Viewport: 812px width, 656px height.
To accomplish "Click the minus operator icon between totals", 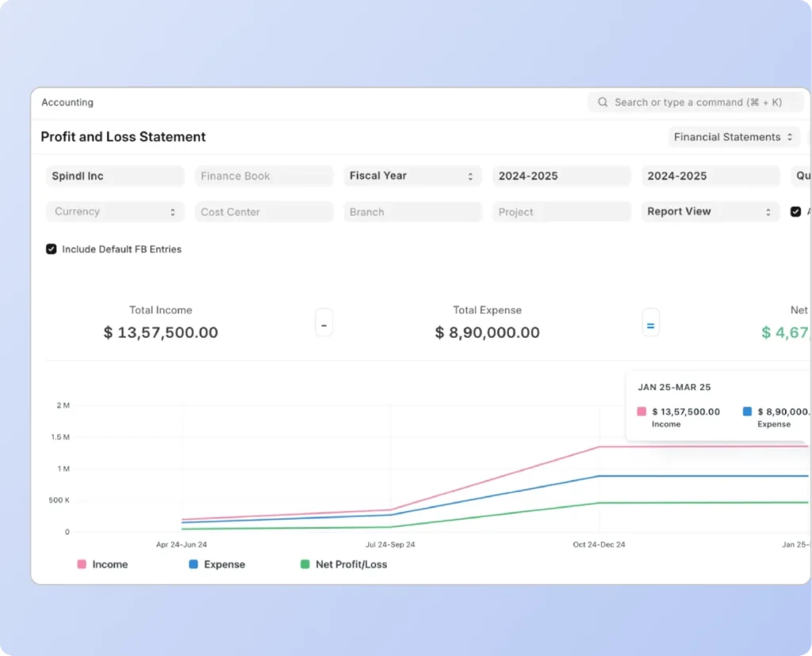I will point(324,325).
